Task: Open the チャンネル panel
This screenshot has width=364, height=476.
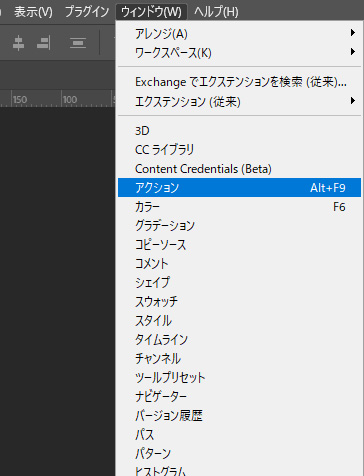Action: (x=239, y=359)
